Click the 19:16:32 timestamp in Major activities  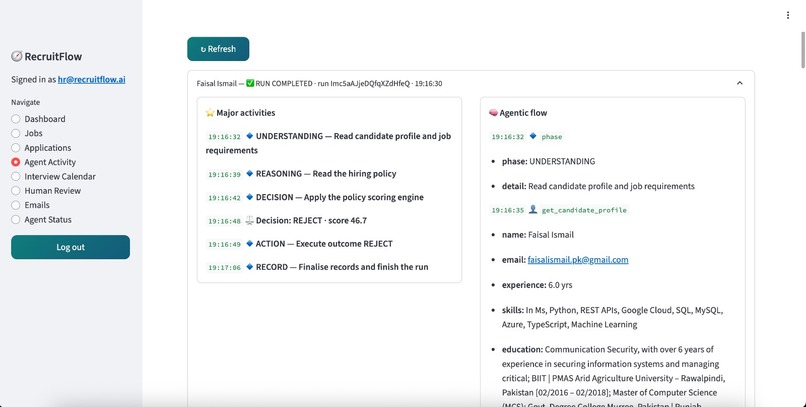tap(224, 137)
